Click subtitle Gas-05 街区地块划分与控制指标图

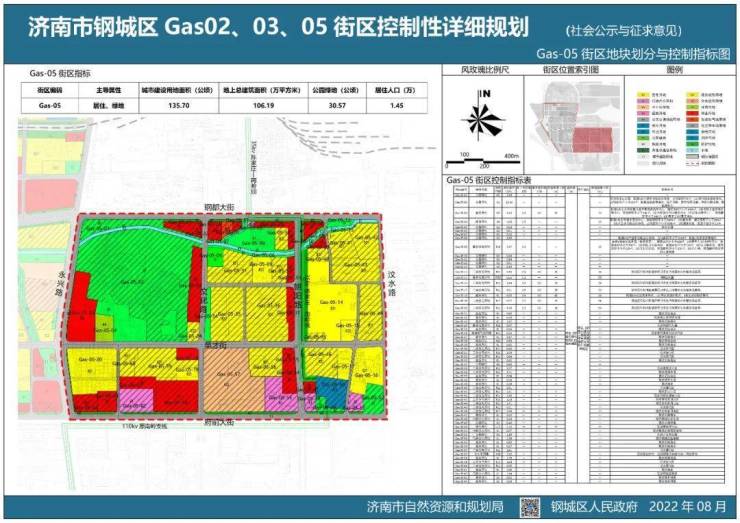coord(633,54)
